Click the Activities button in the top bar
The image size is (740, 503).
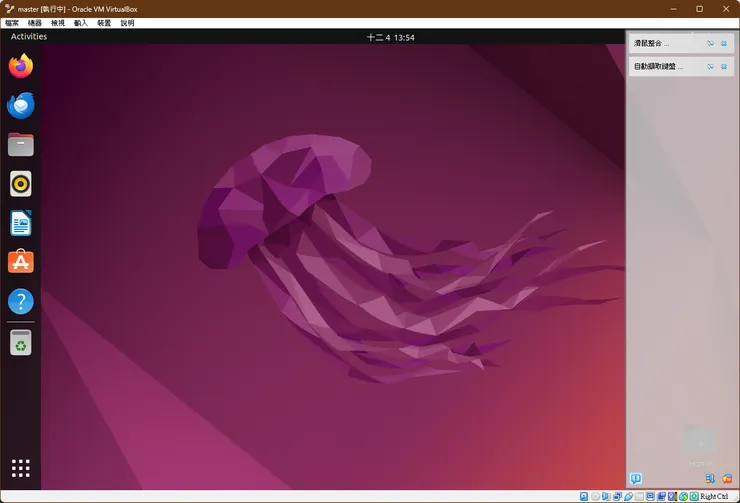pos(29,37)
